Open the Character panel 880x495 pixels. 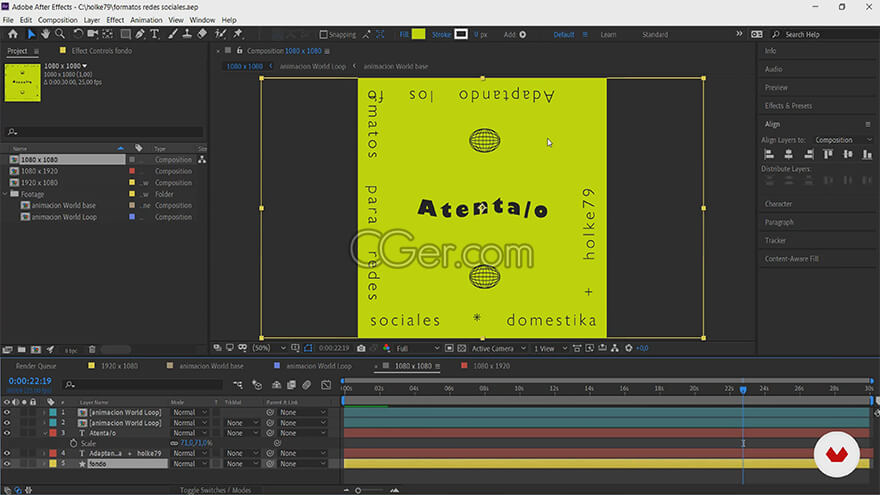[778, 204]
